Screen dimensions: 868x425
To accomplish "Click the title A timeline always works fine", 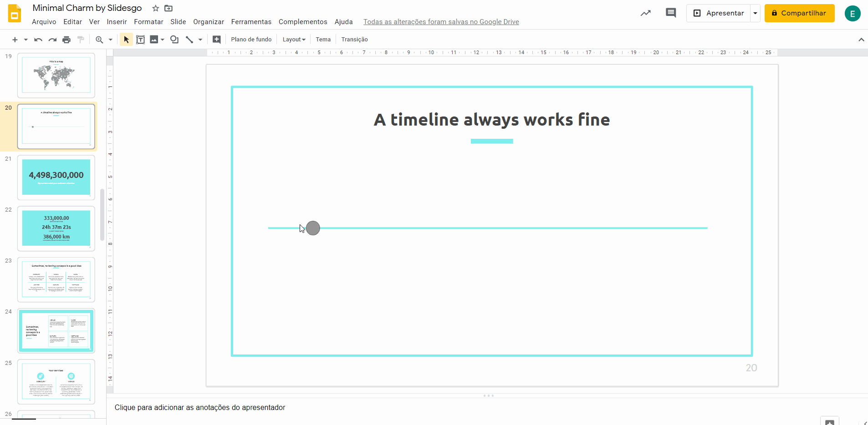I will pyautogui.click(x=492, y=120).
